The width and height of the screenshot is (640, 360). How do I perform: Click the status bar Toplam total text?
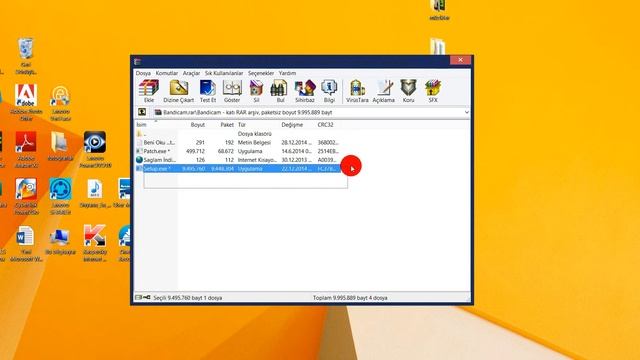(x=350, y=298)
